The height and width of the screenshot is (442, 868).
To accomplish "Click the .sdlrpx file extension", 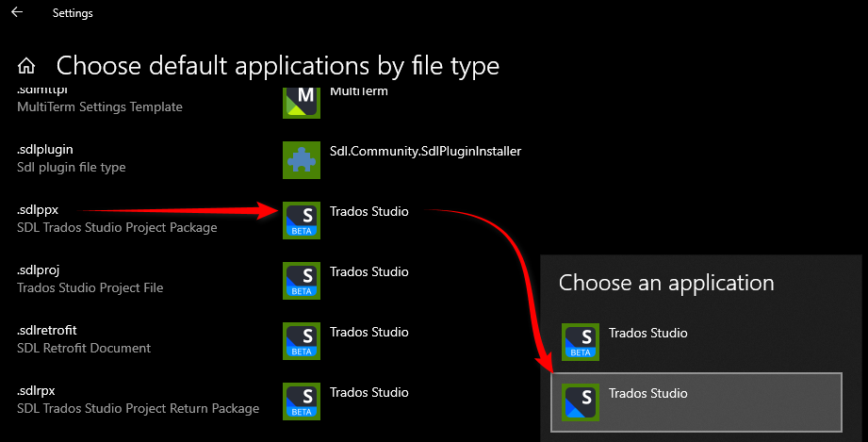I will (36, 391).
